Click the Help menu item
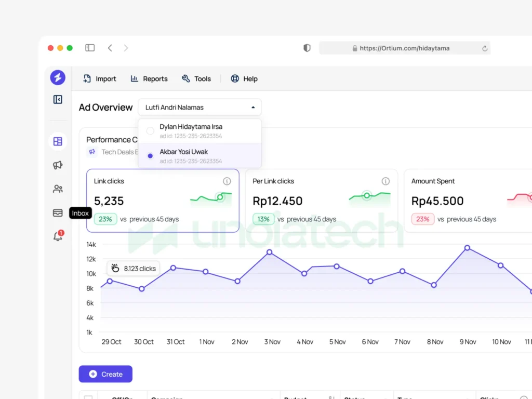The image size is (532, 399). 244,79
